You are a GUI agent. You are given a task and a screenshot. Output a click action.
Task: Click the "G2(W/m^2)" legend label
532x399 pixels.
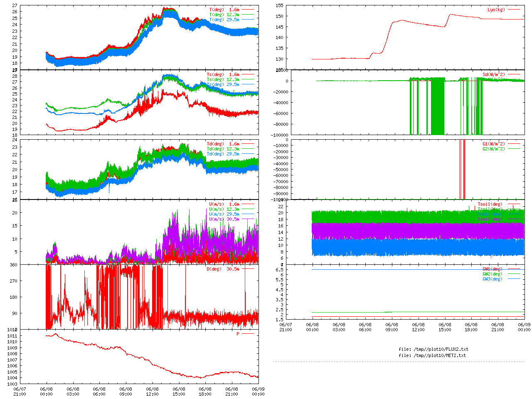[x=494, y=149]
